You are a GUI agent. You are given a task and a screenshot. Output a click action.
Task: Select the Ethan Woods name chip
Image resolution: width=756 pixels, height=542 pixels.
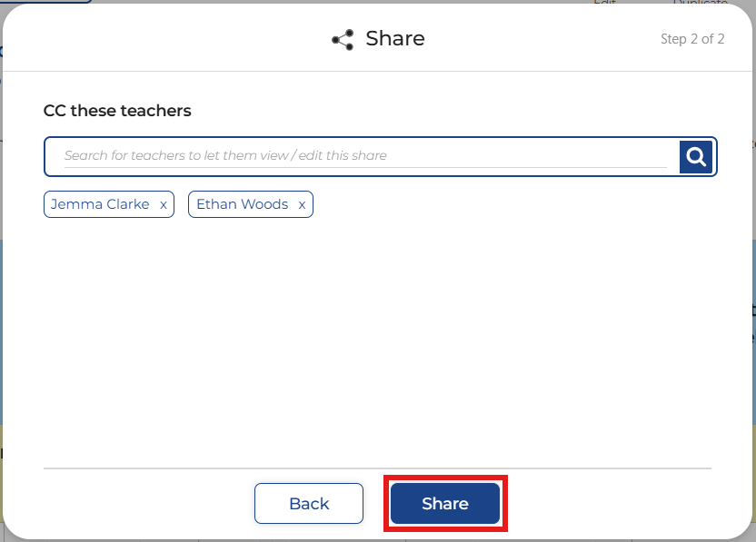242,204
